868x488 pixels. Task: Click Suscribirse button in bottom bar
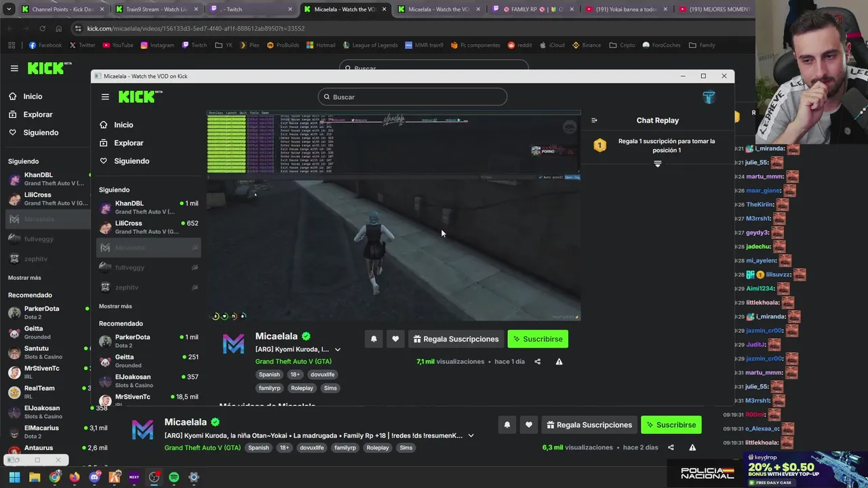click(x=671, y=425)
